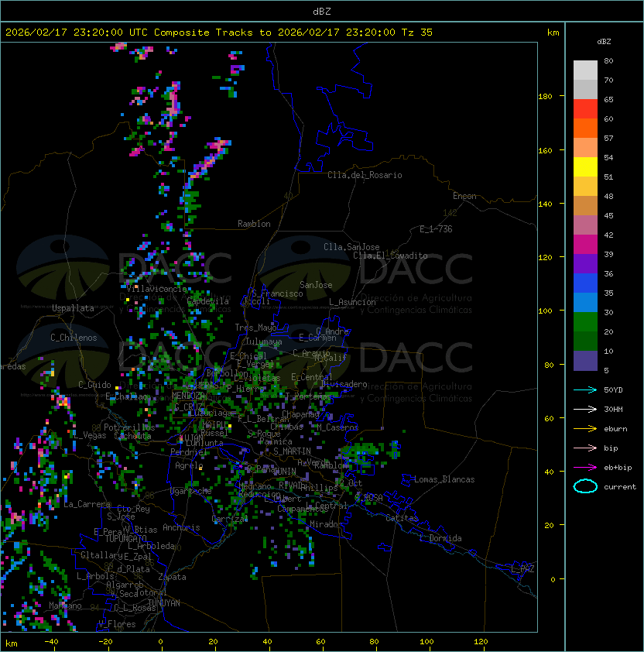This screenshot has width=644, height=652.
Task: Click the 65 dBZ red color swatch
Action: 585,109
